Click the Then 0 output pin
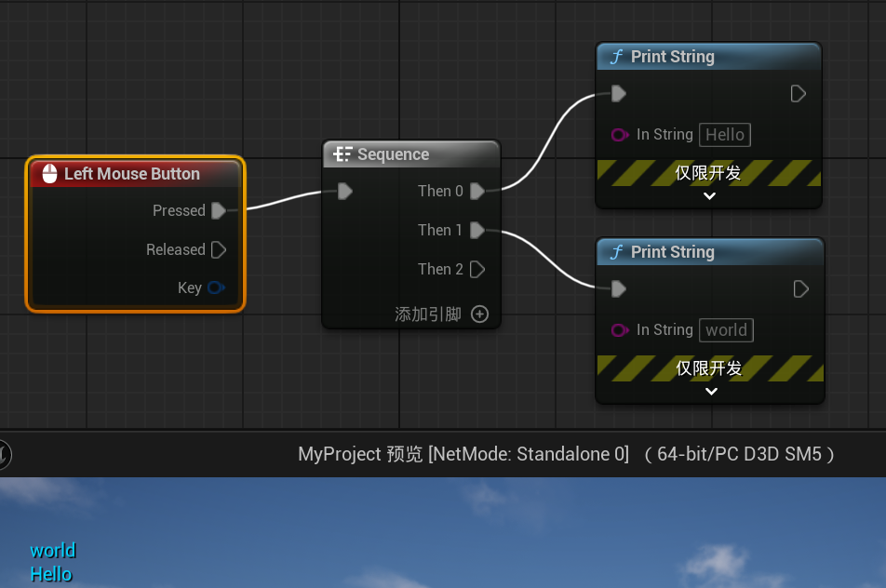The width and height of the screenshot is (886, 588). pos(477,192)
